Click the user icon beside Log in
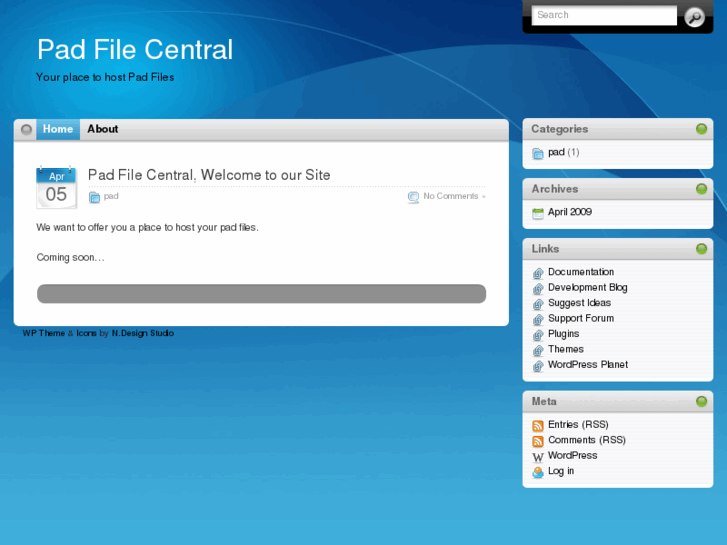The image size is (727, 545). [x=538, y=472]
